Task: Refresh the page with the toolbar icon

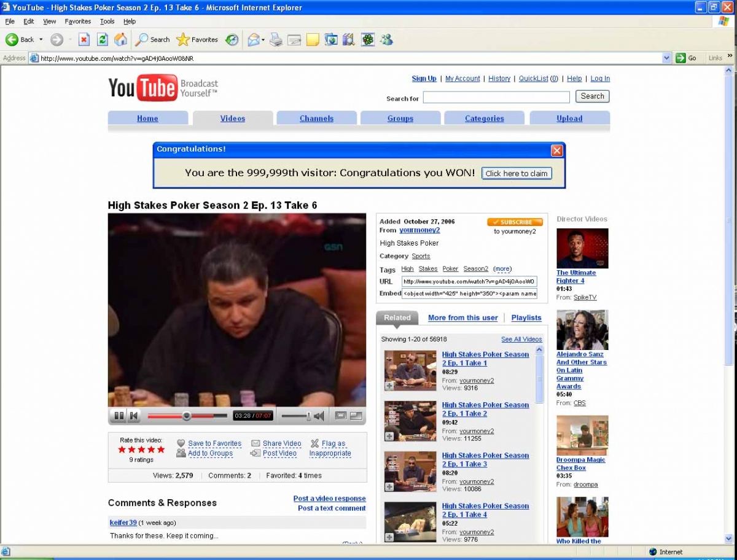Action: pos(103,39)
